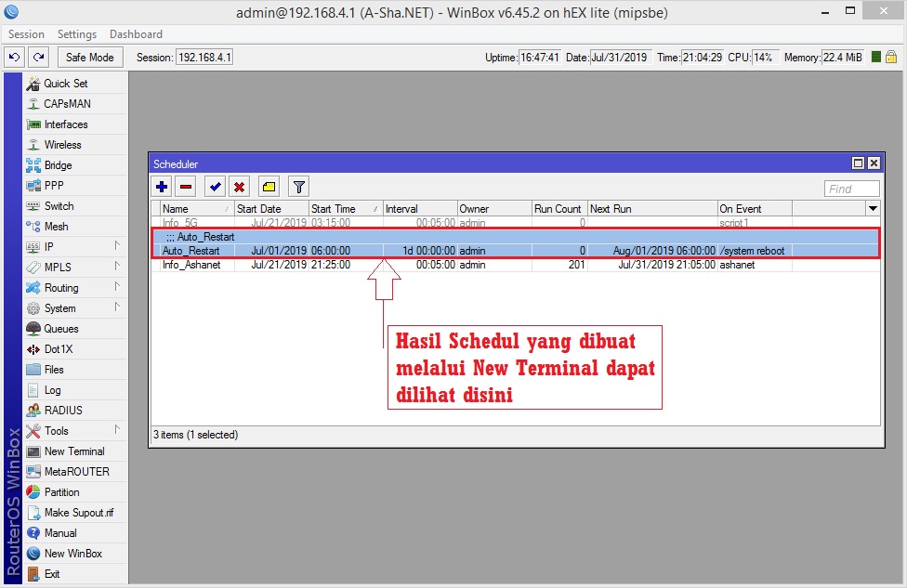Open Quick Set from sidebar
907x588 pixels.
(x=65, y=84)
